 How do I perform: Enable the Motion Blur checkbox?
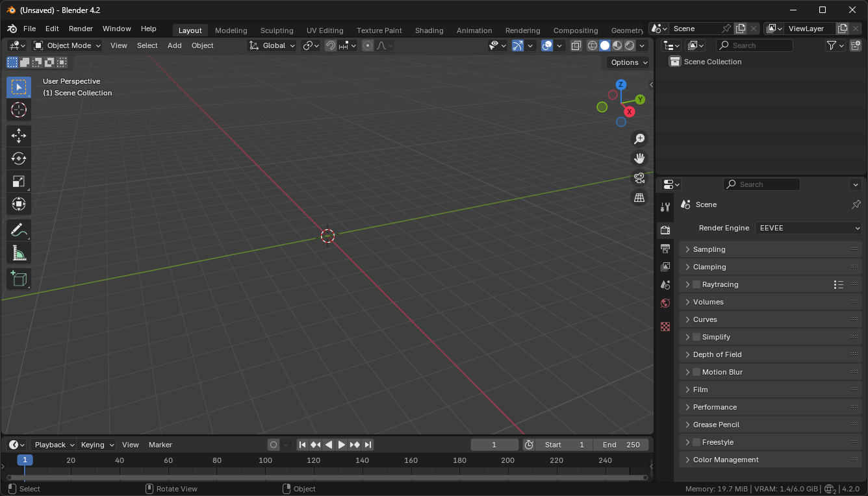pos(696,372)
